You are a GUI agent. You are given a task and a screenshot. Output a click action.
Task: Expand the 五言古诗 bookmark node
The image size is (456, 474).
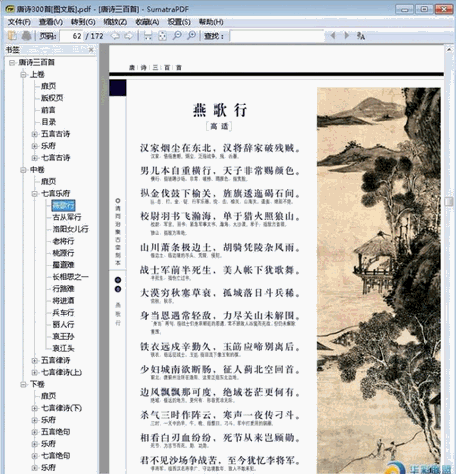pos(34,134)
